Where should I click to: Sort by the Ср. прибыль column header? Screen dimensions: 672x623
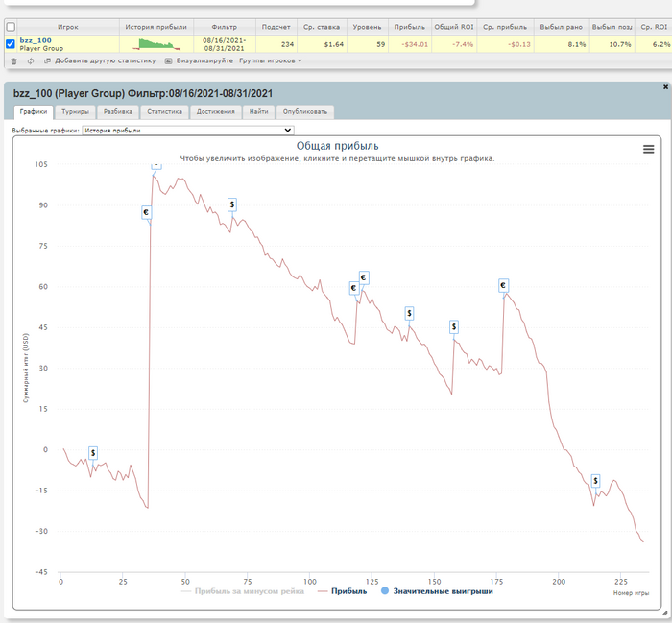click(505, 27)
